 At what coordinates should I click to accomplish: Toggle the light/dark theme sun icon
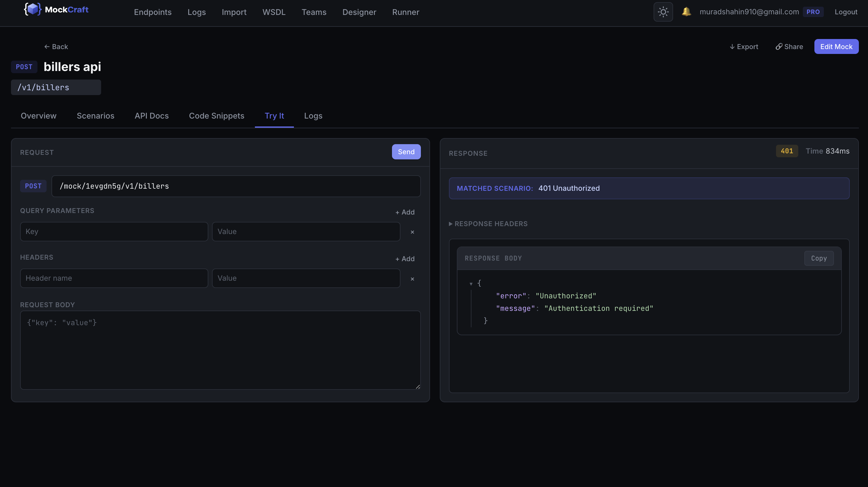663,12
